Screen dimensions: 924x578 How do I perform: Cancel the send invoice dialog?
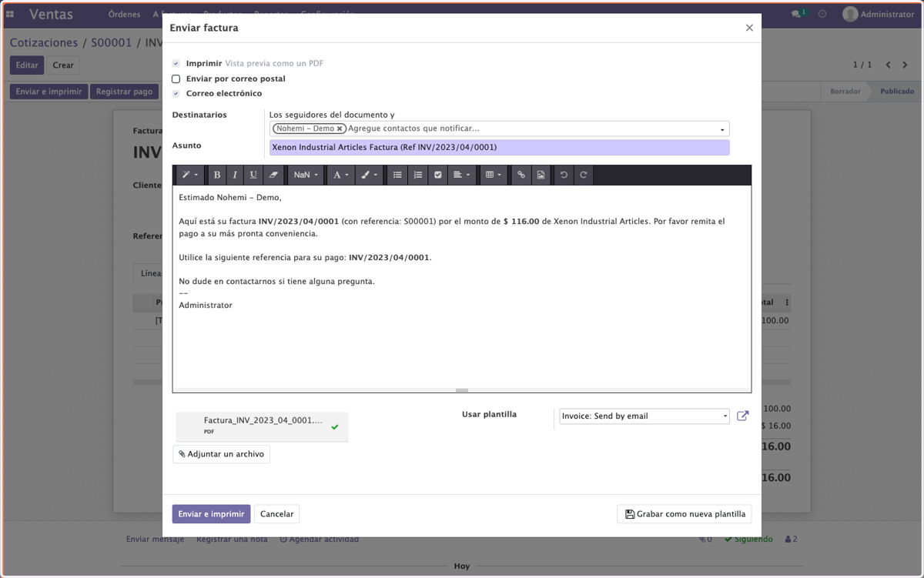coord(277,514)
